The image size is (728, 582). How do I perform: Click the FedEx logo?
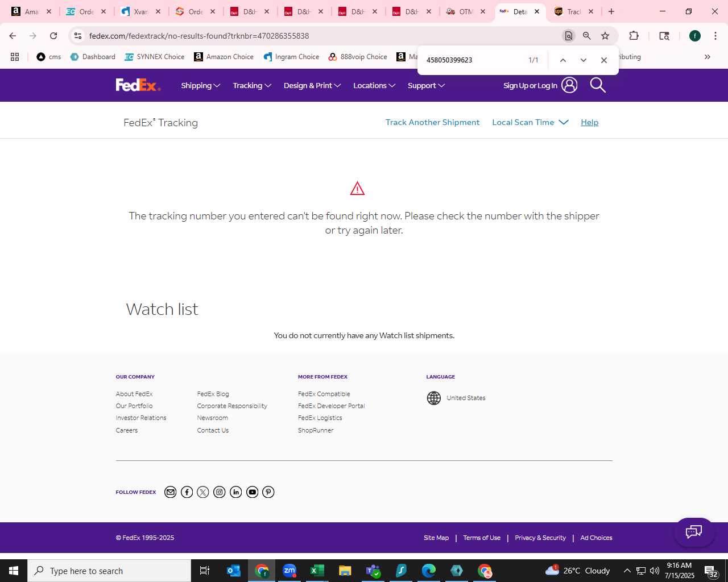(x=138, y=85)
